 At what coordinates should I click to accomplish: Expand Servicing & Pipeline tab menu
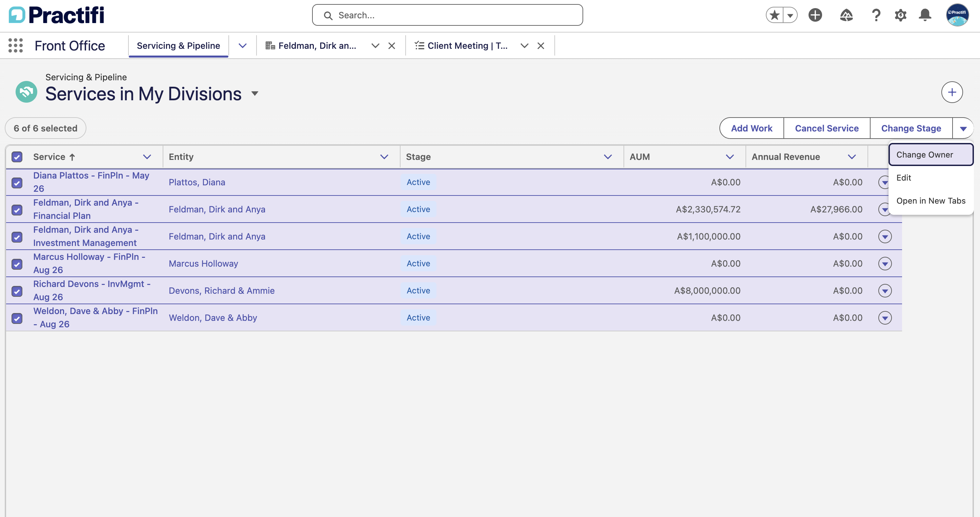(x=242, y=46)
